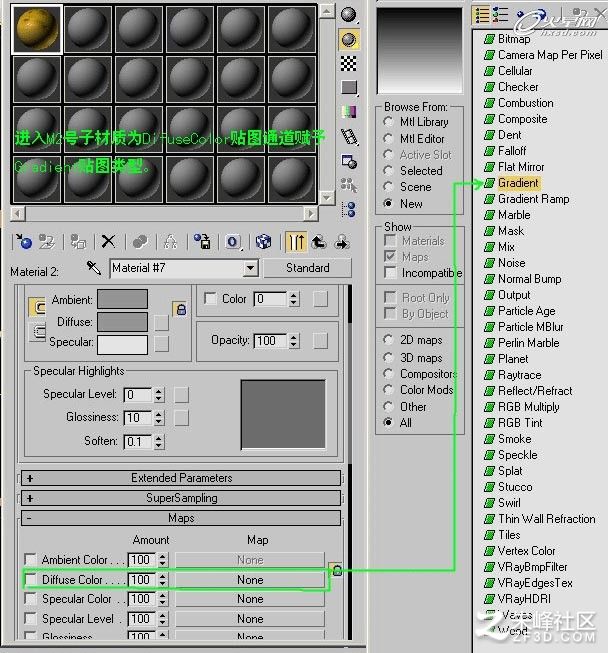Expand the SuperSampling rollout
Screen dimensions: 608x653
(x=181, y=498)
